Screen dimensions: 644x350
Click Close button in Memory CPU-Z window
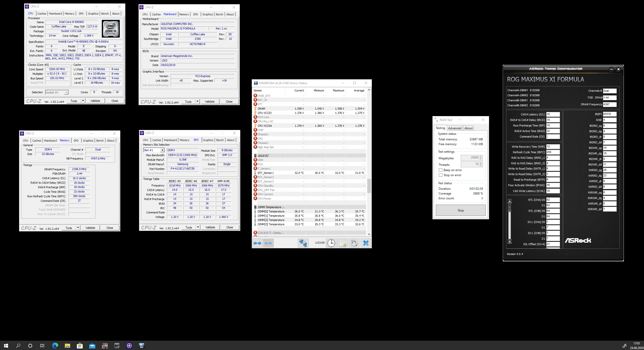pos(110,228)
